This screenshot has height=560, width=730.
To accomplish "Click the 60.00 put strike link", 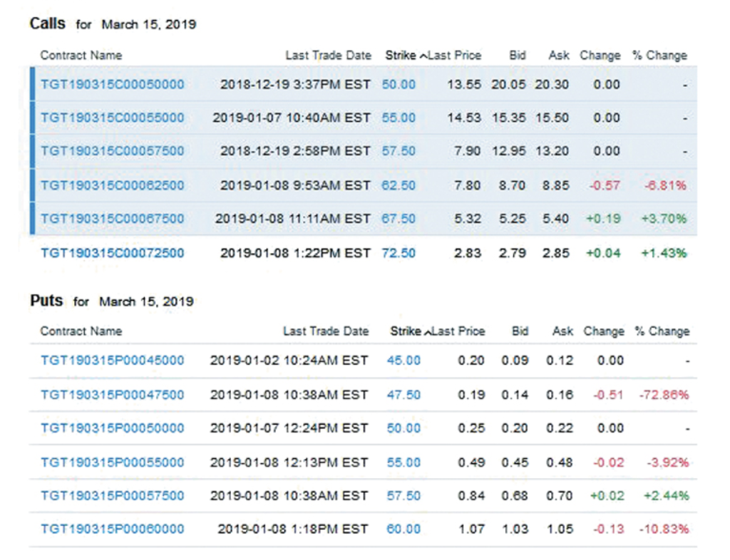I will (x=403, y=529).
